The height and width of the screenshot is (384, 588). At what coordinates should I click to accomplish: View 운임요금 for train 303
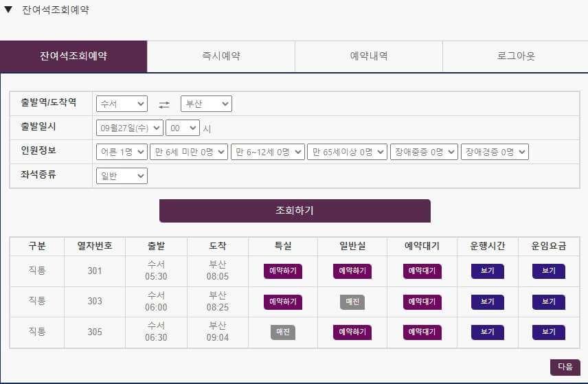549,302
